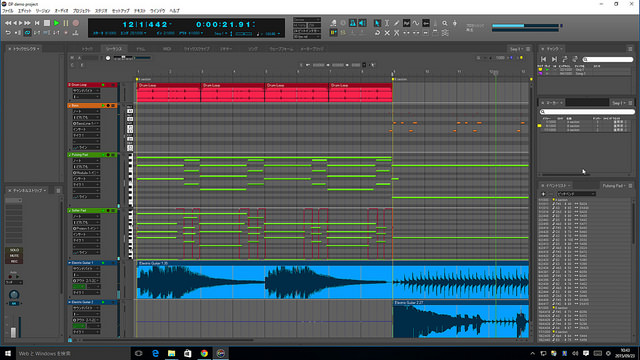Open the チャンク (Chunks) panel dropdown
This screenshot has height=360, width=640.
554,49
